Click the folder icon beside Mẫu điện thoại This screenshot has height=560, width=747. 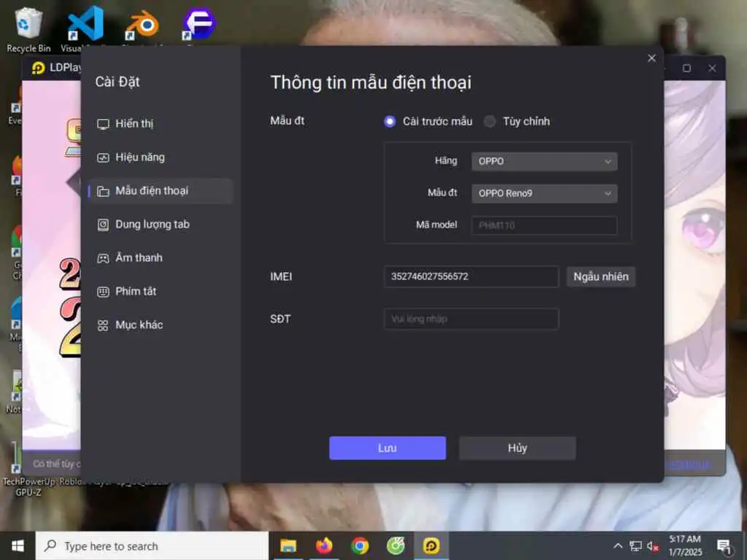click(103, 192)
